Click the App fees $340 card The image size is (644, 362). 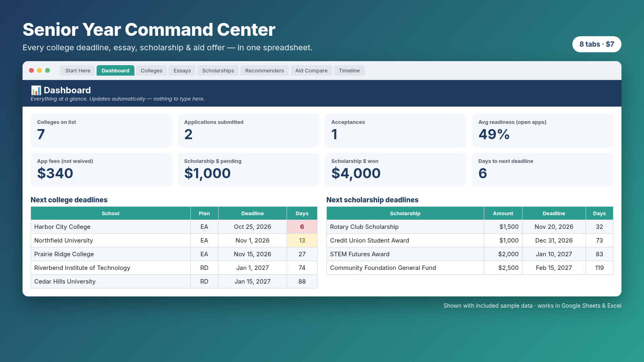[101, 169]
